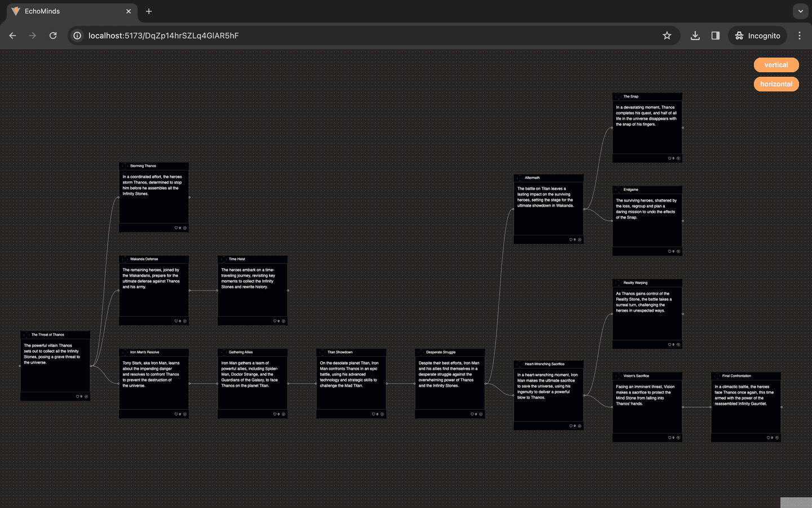Open the Incognito profile indicator
The image size is (812, 508).
757,36
